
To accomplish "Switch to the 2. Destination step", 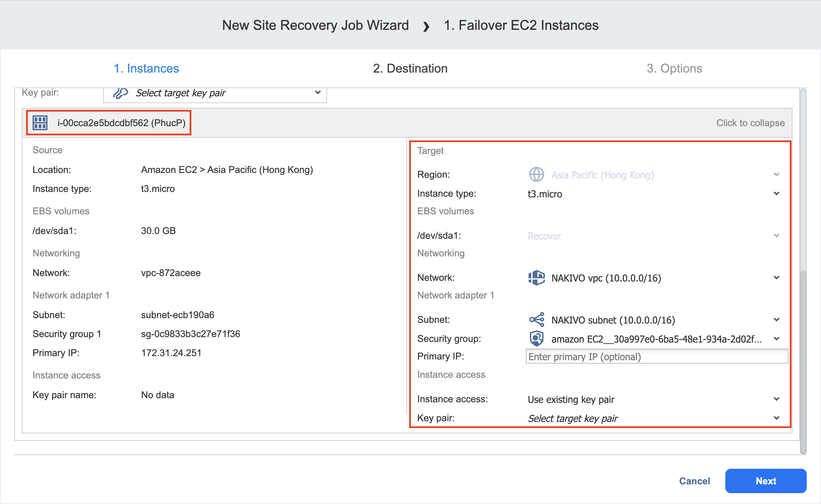I will point(410,69).
